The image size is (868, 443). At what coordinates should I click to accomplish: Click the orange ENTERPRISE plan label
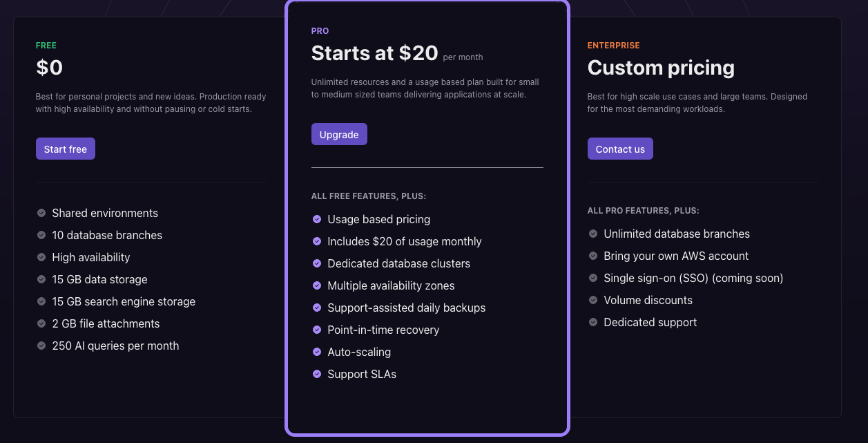[613, 46]
